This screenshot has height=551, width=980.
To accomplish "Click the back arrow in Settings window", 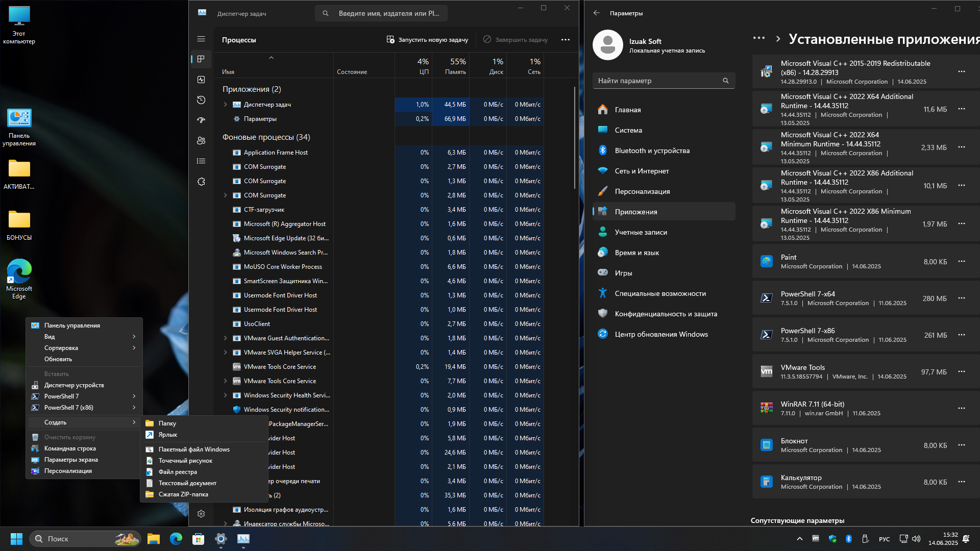I will click(x=597, y=13).
